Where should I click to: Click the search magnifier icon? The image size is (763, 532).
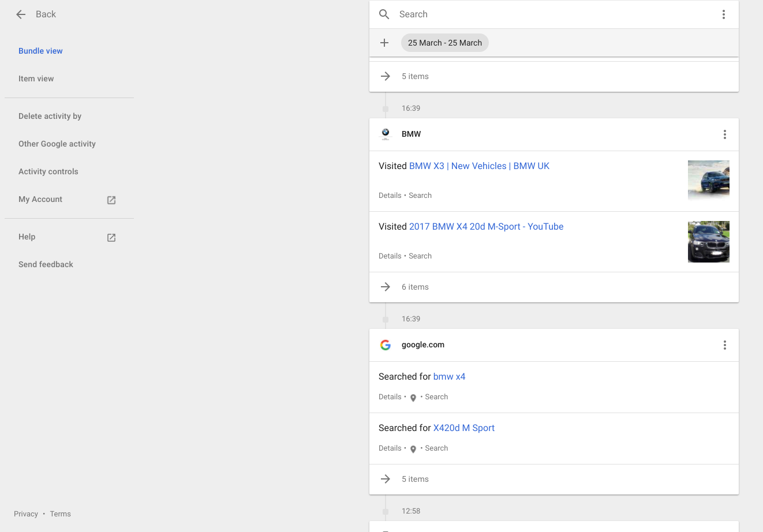(x=384, y=14)
